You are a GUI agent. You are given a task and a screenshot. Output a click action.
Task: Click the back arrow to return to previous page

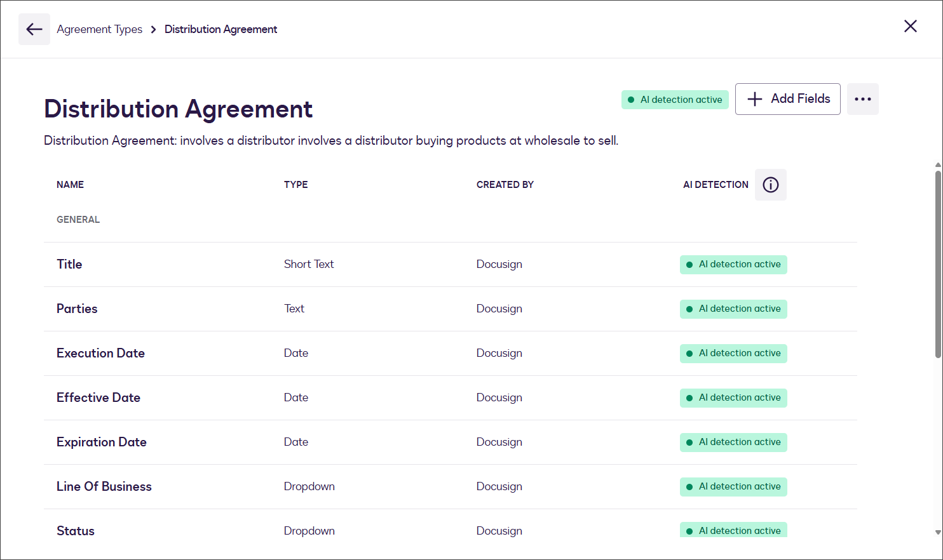(34, 29)
